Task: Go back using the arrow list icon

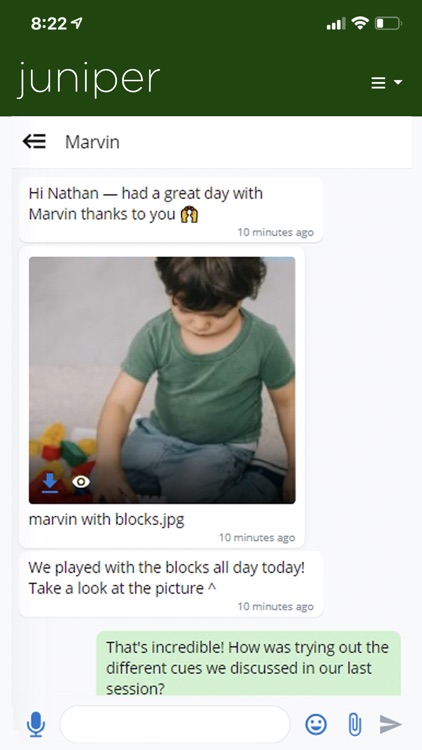Action: [34, 141]
